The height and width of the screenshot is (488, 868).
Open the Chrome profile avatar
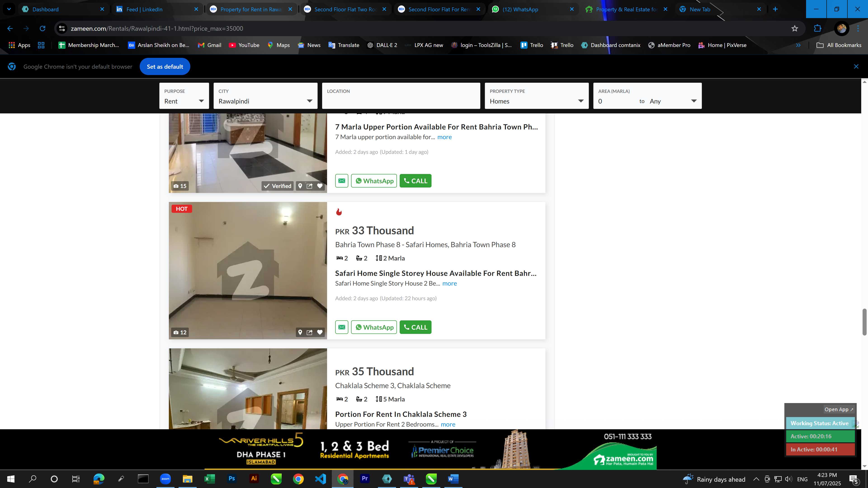842,29
